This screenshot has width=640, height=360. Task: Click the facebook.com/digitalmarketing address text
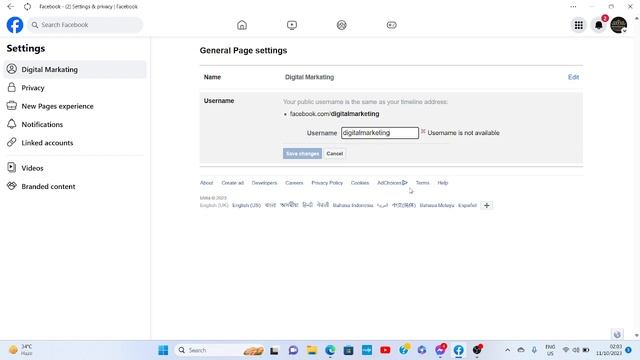pyautogui.click(x=334, y=114)
